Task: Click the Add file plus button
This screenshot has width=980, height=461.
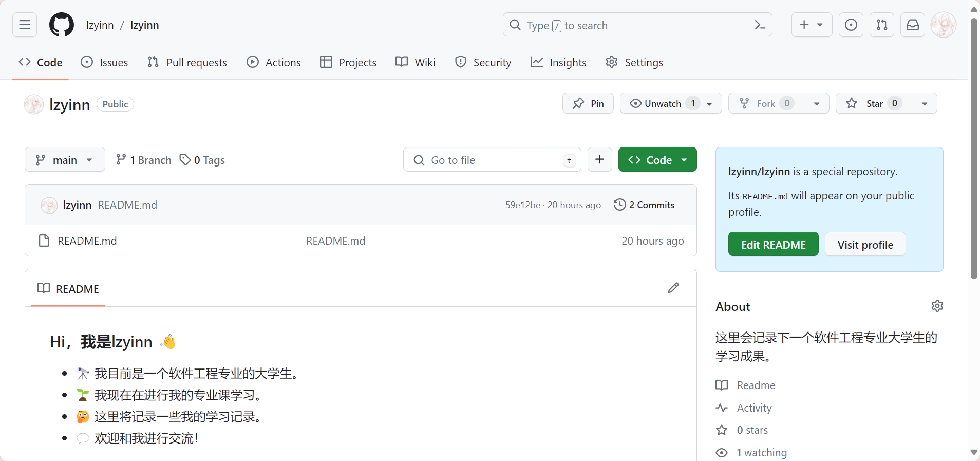Action: (600, 159)
